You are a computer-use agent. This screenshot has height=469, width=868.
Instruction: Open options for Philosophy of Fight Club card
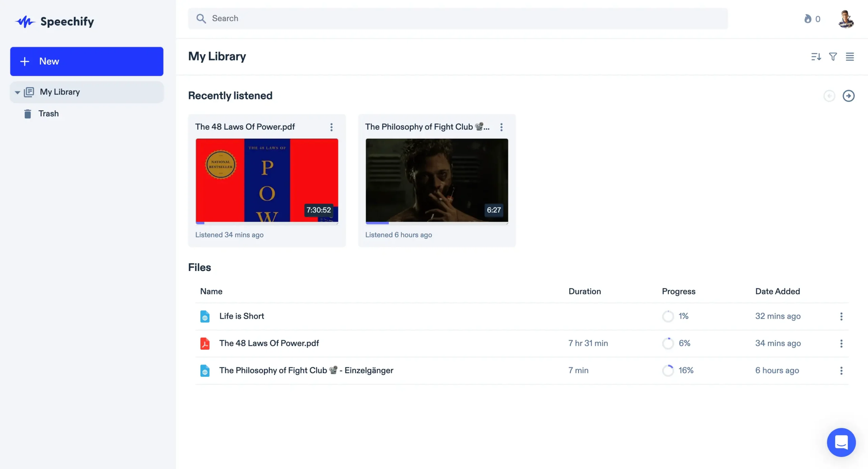[501, 127]
